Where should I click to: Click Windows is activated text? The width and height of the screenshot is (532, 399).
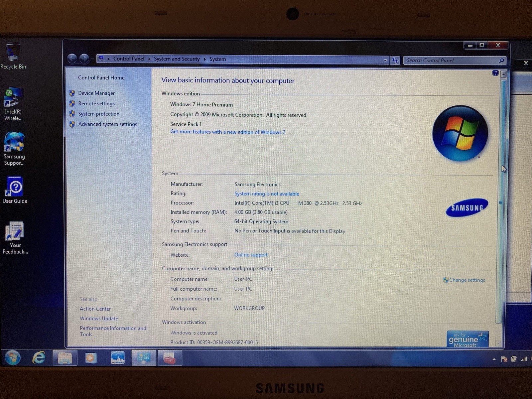tap(194, 332)
